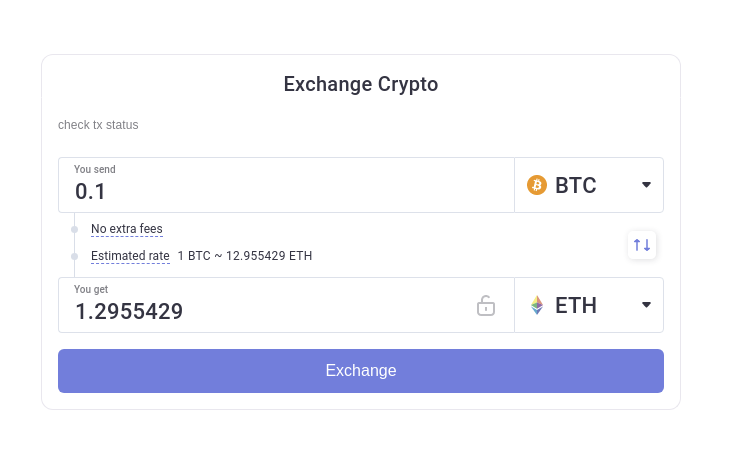The image size is (742, 452).
Task: Click the Ethereum diamond logo icon
Action: pos(537,305)
